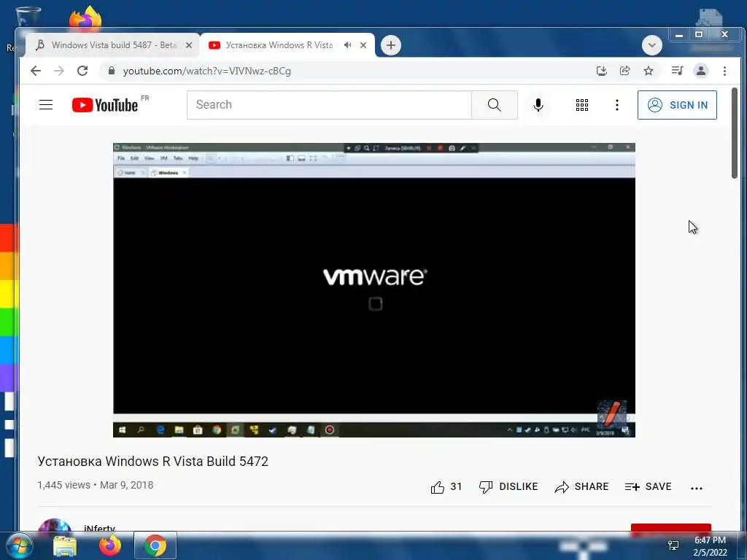Go back in Chrome
Screen dimensions: 747x560
pyautogui.click(x=36, y=71)
